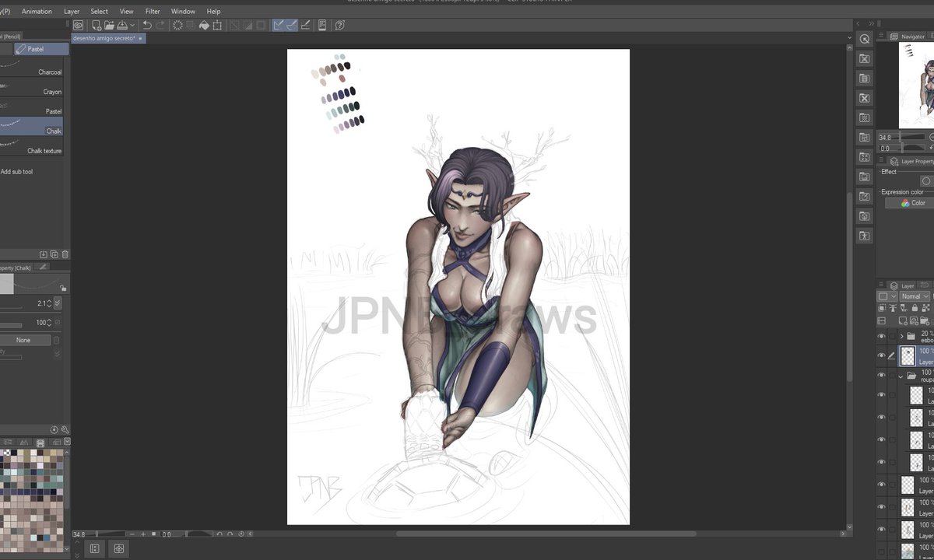Click the bottom 3D figure material icon in right strip
934x560 pixels.
click(864, 236)
